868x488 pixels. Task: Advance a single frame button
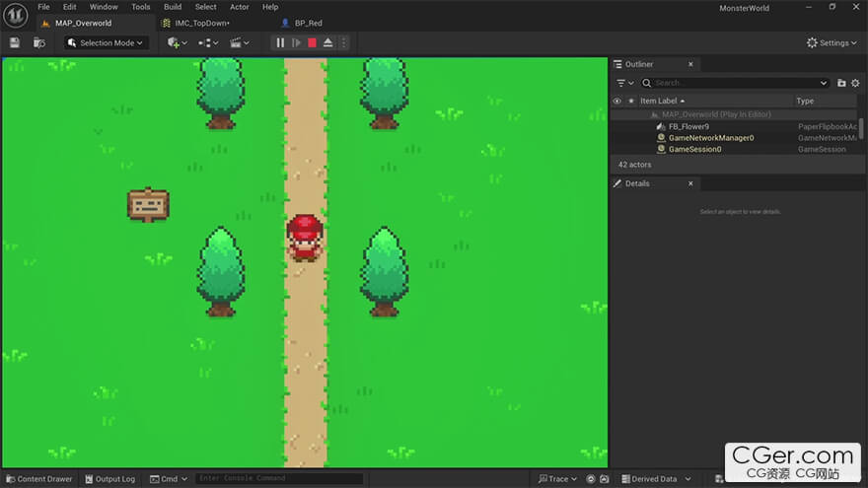296,42
